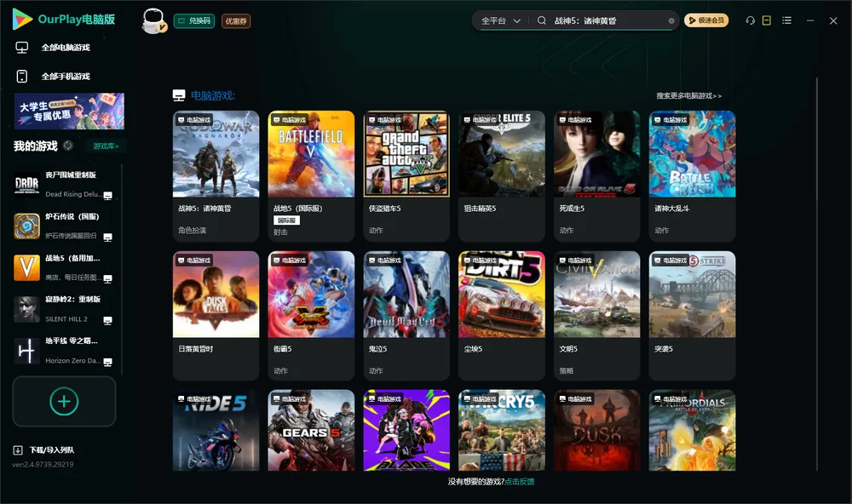This screenshot has width=852, height=504.
Task: Open the list menu icon
Action: click(786, 20)
